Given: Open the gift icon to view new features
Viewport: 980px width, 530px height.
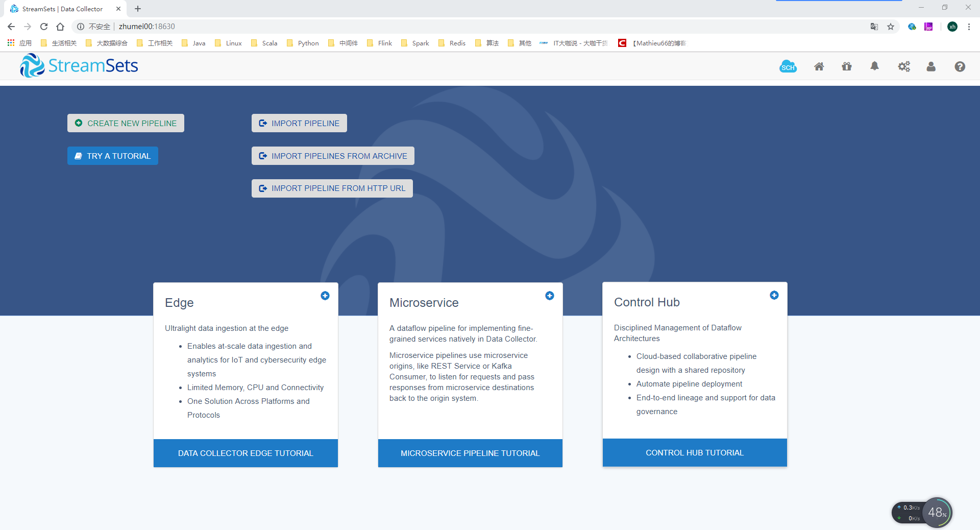Looking at the screenshot, I should (846, 66).
